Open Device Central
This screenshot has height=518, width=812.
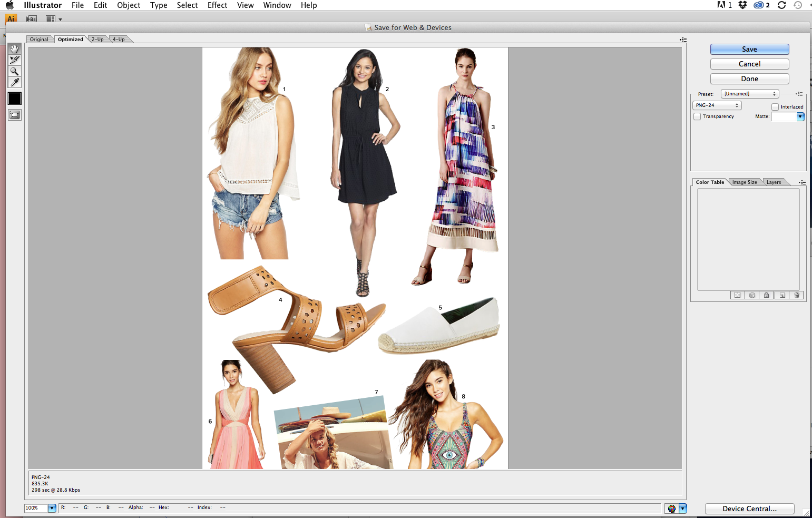coord(750,509)
